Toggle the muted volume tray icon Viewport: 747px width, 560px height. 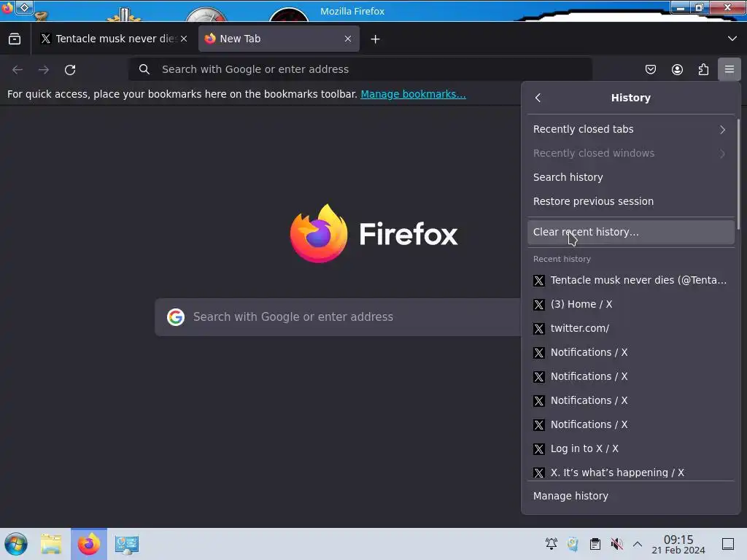(617, 544)
